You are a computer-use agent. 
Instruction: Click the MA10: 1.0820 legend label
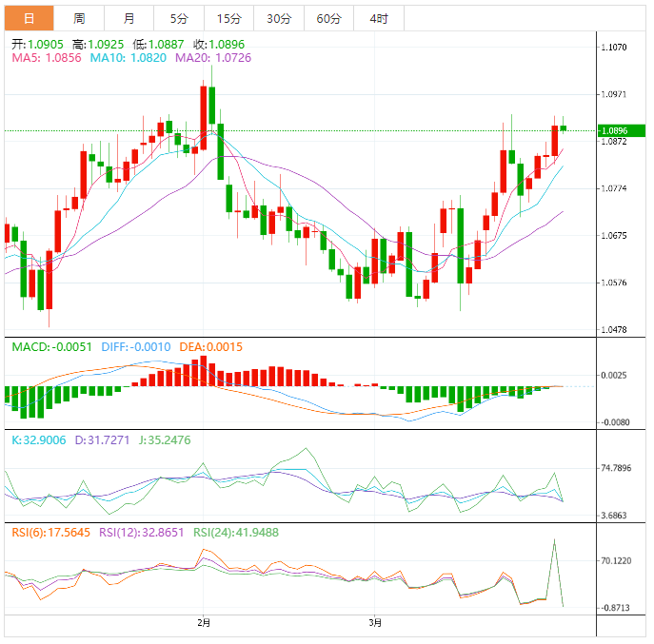tap(129, 58)
